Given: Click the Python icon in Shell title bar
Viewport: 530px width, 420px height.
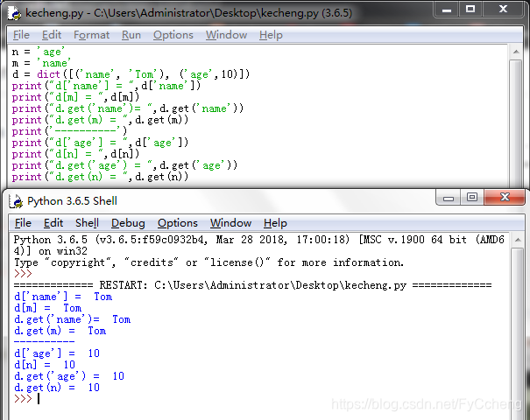Looking at the screenshot, I should click(x=16, y=201).
